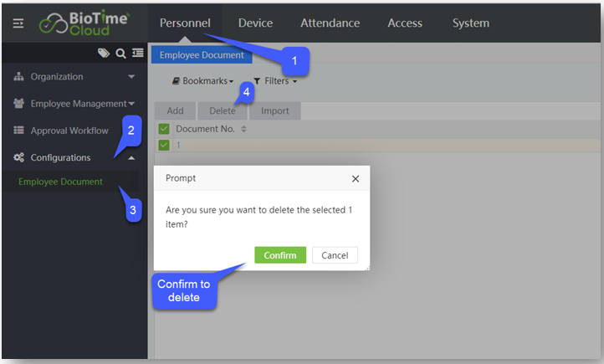Toggle the select-all checkbox in header
This screenshot has height=364, width=604.
coord(164,129)
